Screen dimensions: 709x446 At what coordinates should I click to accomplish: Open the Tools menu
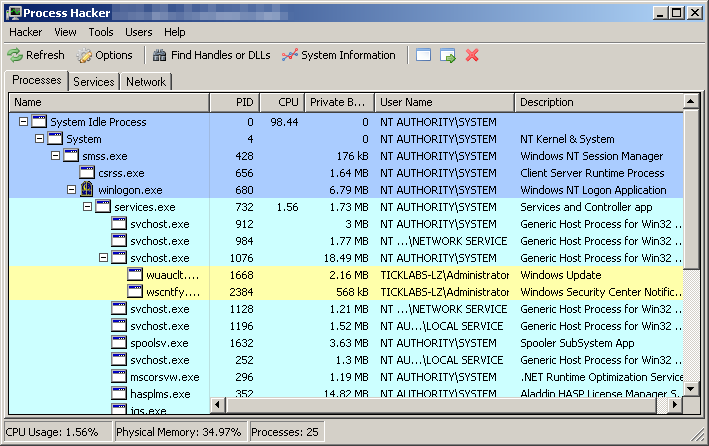point(100,32)
